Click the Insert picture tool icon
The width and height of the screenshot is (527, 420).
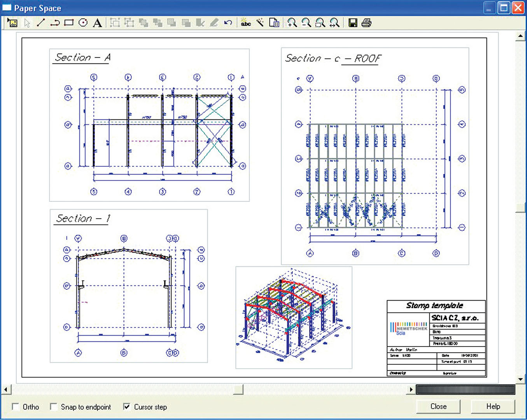12,23
